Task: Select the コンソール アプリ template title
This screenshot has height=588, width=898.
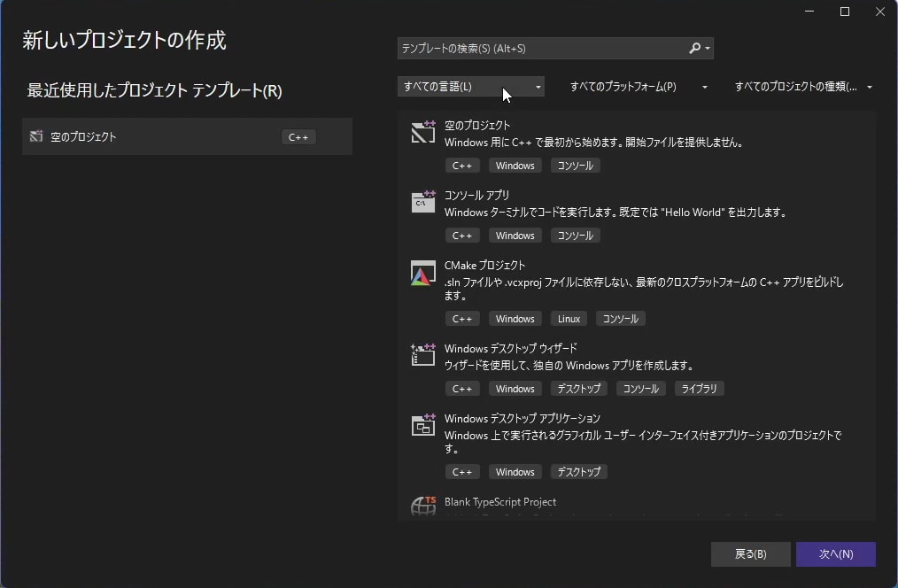Action: (x=476, y=195)
